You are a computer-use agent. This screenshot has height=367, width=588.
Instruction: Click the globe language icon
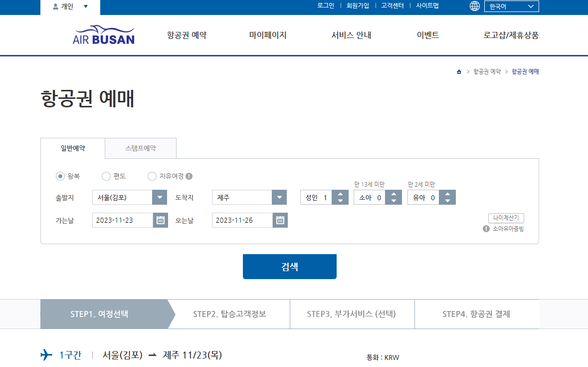[474, 6]
